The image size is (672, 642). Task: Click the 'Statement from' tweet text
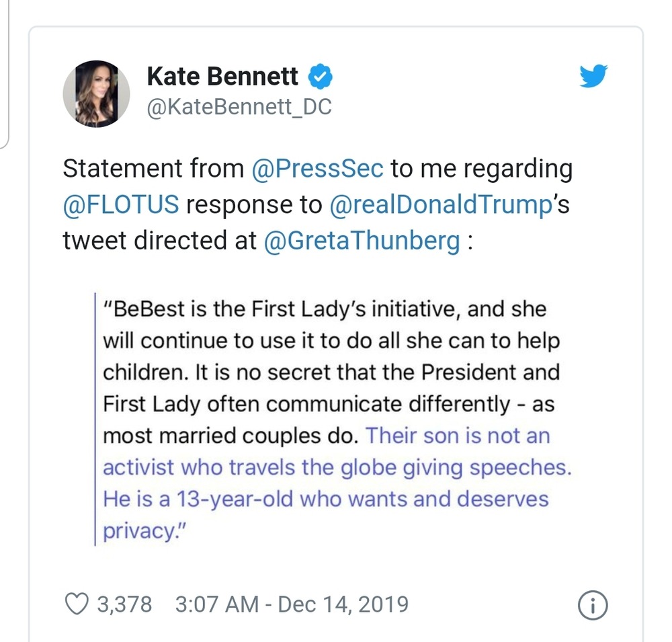(153, 169)
